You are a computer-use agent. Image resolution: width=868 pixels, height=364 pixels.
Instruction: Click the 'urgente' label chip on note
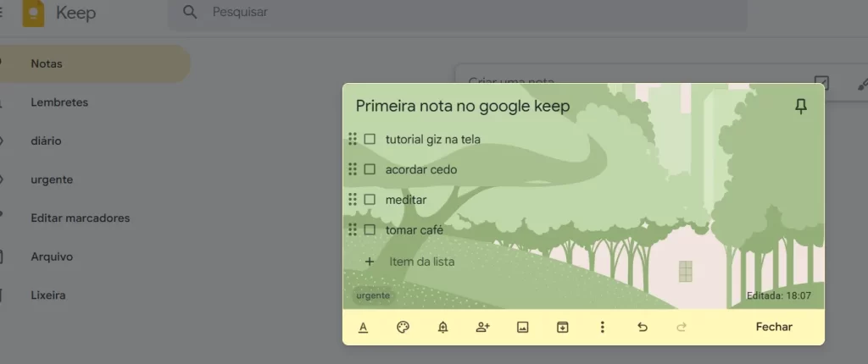[373, 295]
